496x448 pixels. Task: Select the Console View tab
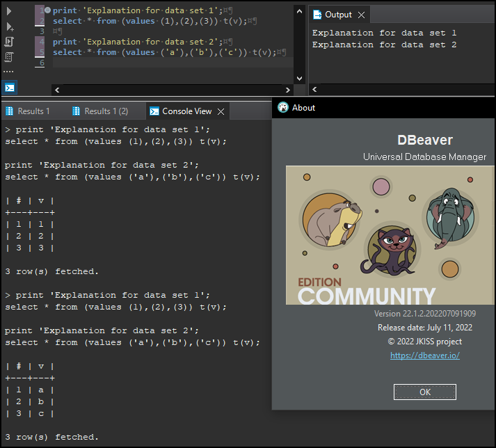(x=186, y=111)
